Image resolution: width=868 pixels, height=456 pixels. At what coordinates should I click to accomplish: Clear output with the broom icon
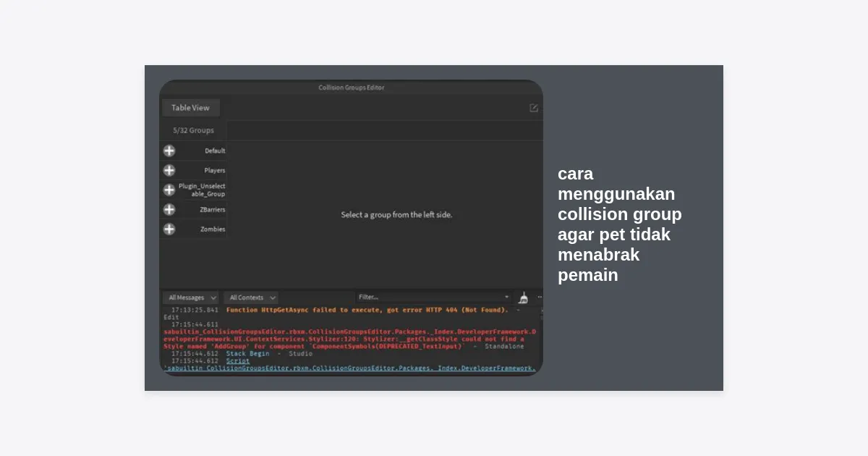pyautogui.click(x=524, y=297)
